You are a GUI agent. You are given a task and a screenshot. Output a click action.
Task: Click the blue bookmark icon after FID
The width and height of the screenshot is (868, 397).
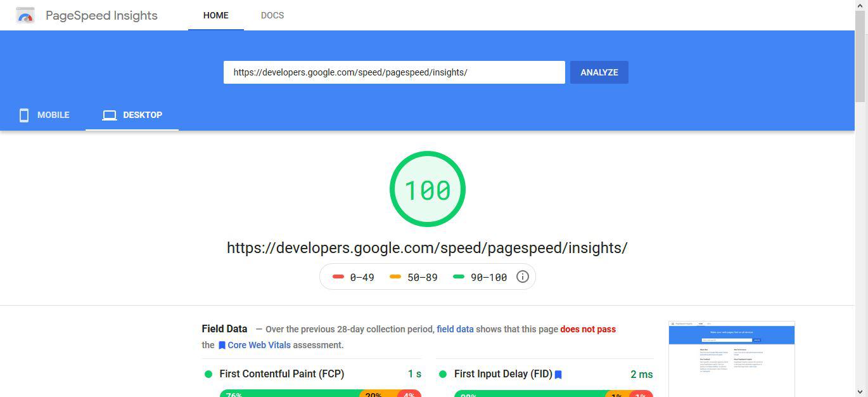558,375
